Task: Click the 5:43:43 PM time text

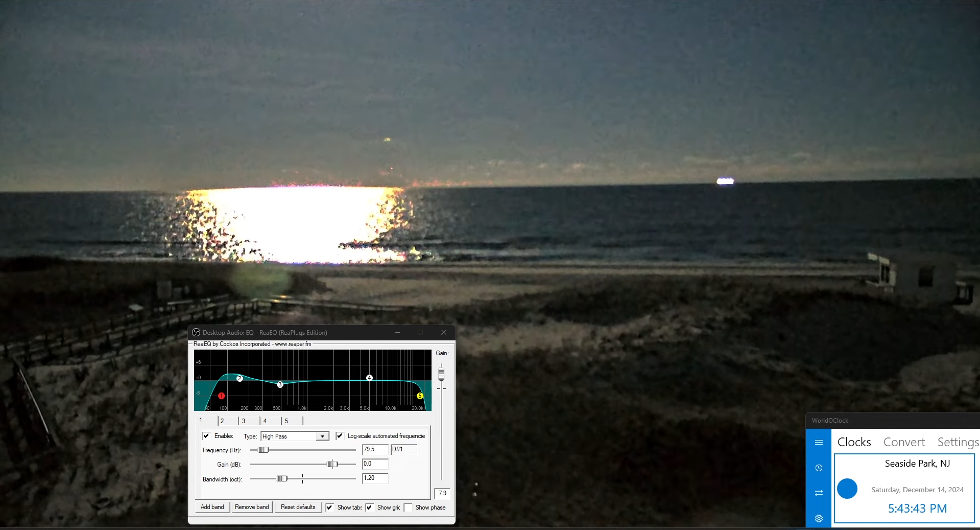Action: tap(917, 509)
